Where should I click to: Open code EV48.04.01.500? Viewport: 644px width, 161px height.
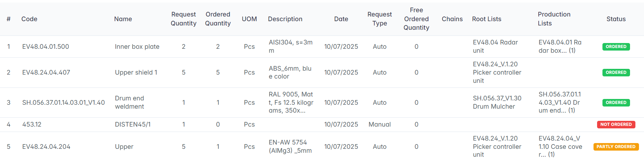point(45,47)
